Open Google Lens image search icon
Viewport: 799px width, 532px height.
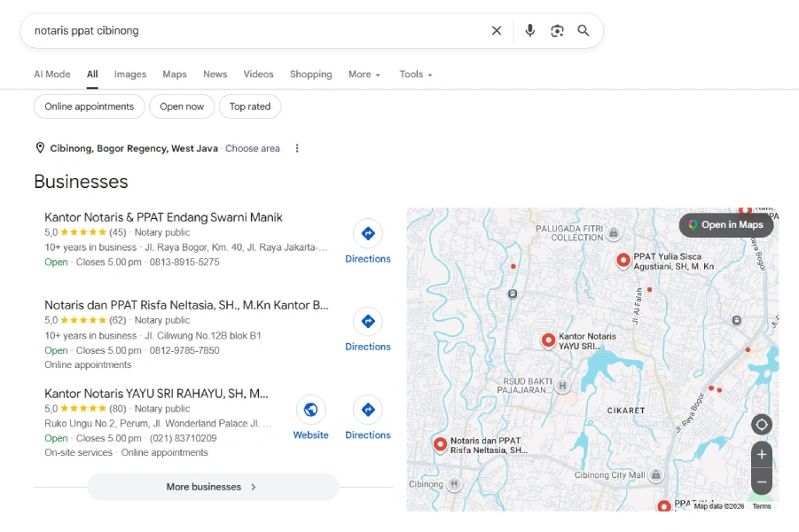557,30
